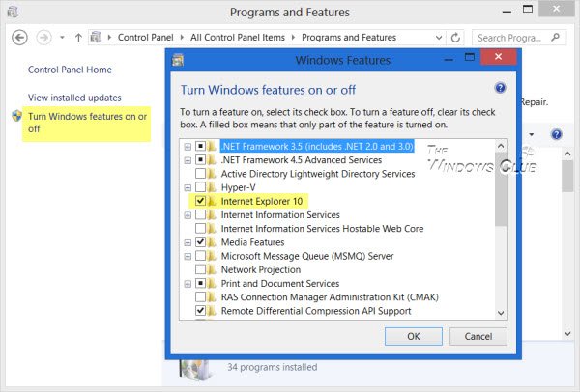Expand the Hyper-V node
The width and height of the screenshot is (580, 392).
pyautogui.click(x=188, y=187)
